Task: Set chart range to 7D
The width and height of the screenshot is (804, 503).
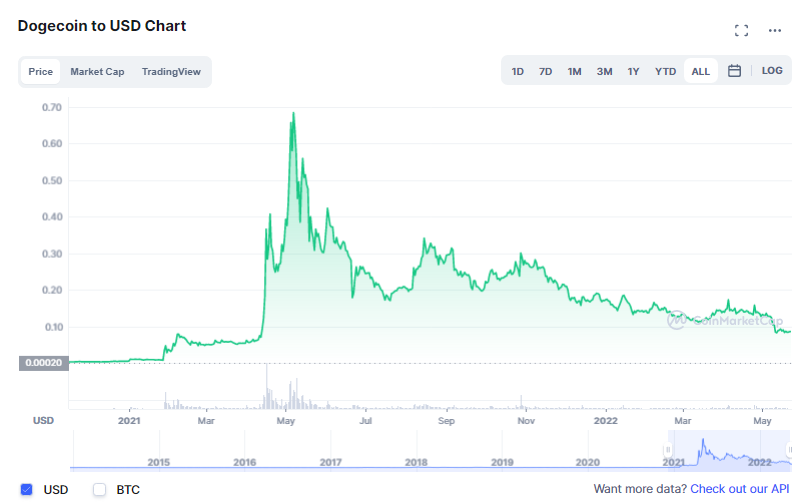Action: coord(546,71)
